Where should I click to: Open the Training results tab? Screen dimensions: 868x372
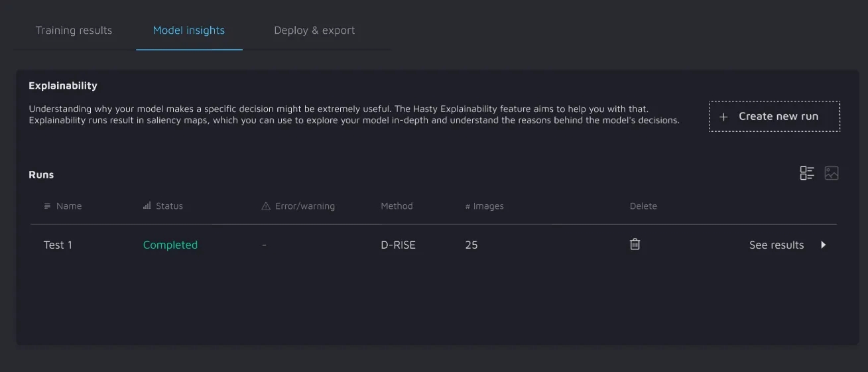pyautogui.click(x=74, y=31)
